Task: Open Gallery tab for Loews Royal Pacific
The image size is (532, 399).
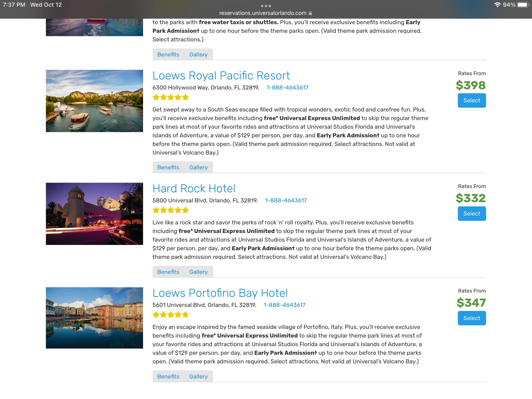Action: tap(198, 167)
